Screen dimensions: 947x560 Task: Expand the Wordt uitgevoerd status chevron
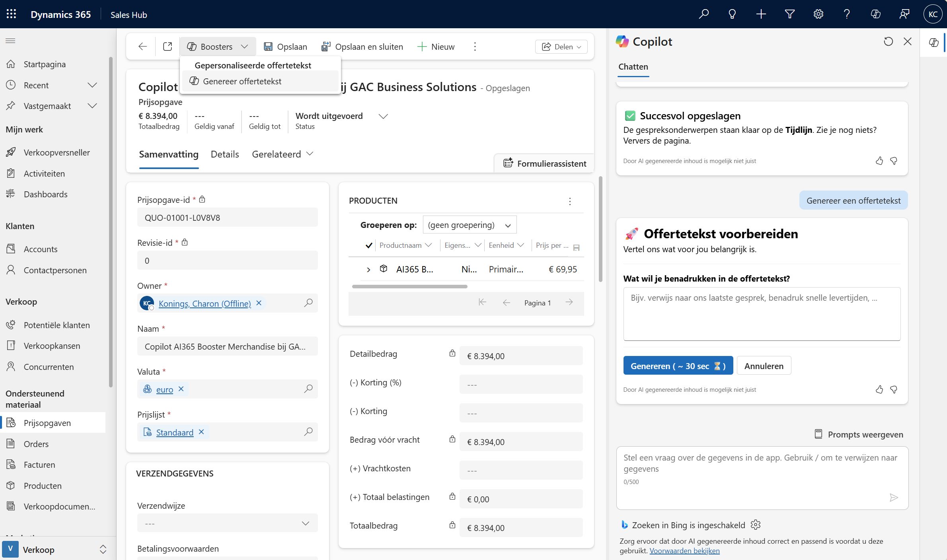383,117
